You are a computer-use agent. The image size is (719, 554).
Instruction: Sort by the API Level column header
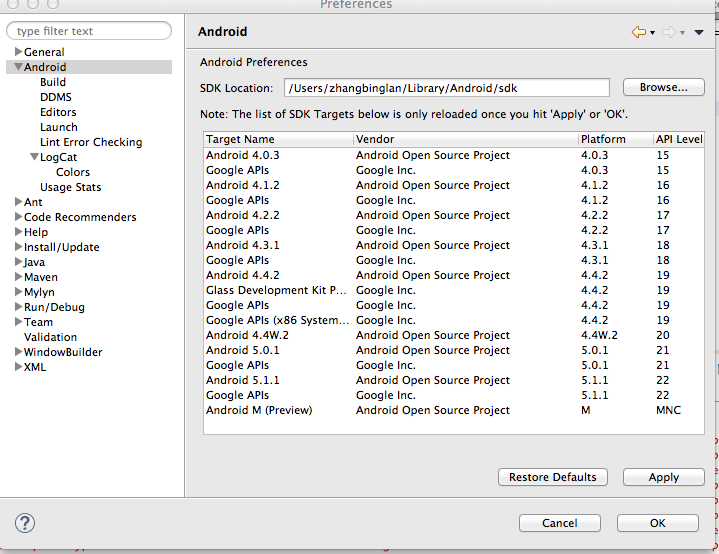point(678,139)
